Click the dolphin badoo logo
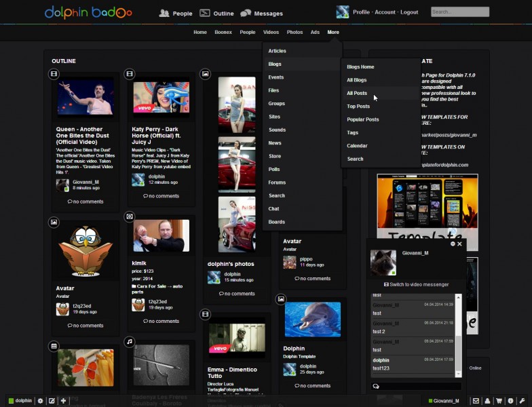Viewport: 532px width, 407px height. click(x=88, y=12)
